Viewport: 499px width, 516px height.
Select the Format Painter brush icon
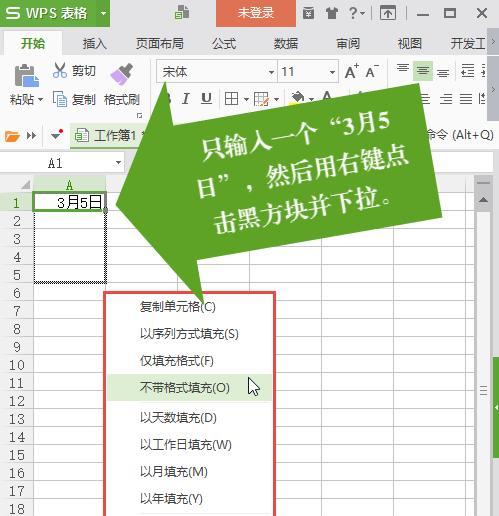pos(122,73)
